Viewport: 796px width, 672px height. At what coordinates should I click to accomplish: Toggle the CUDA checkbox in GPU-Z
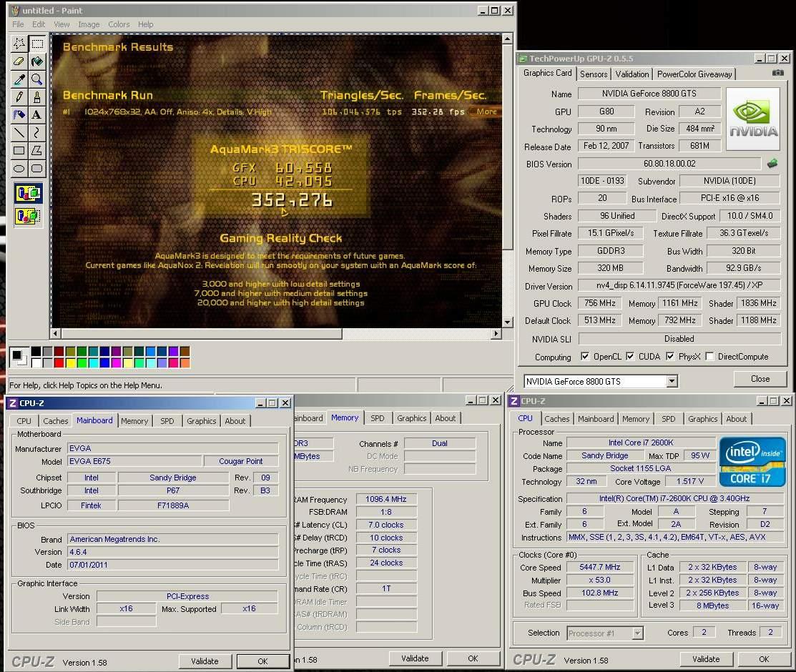click(x=630, y=356)
